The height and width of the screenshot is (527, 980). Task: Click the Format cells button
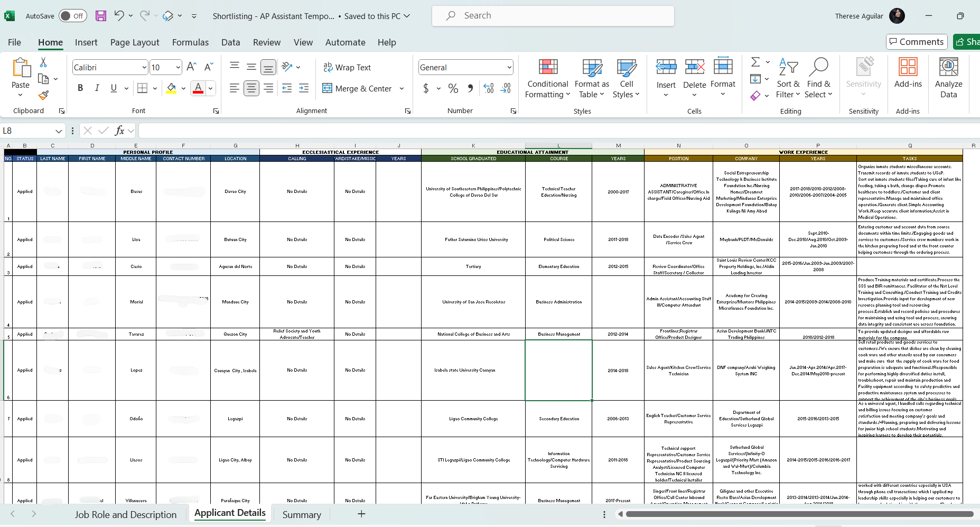[723, 78]
